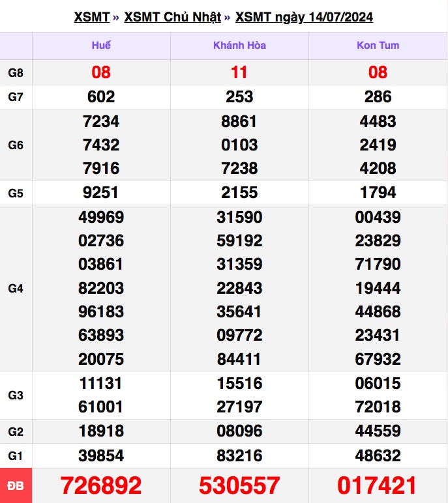The width and height of the screenshot is (448, 503).
Task: Select Khánh Hòa G1 number 83216
Action: (x=239, y=455)
